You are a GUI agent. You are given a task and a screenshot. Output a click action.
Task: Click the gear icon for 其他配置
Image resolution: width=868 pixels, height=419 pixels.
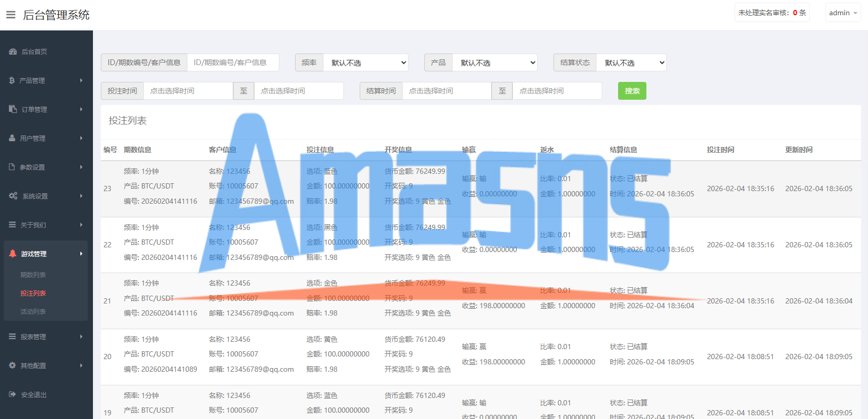coord(12,365)
